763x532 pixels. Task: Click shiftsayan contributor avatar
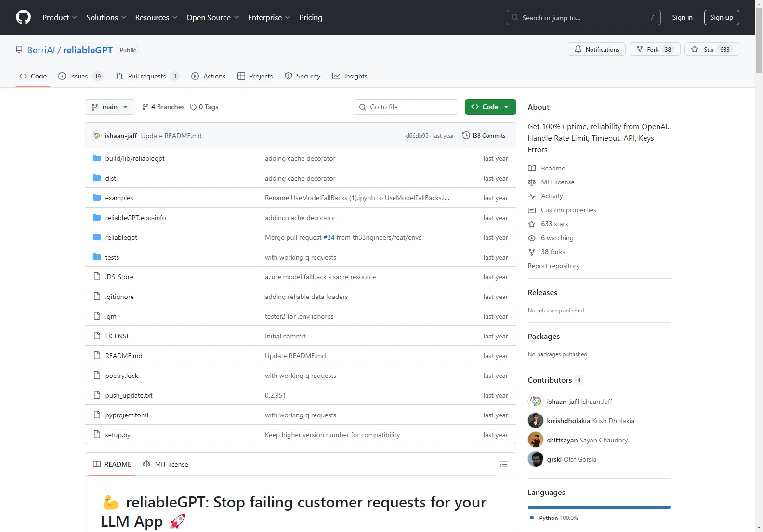536,440
